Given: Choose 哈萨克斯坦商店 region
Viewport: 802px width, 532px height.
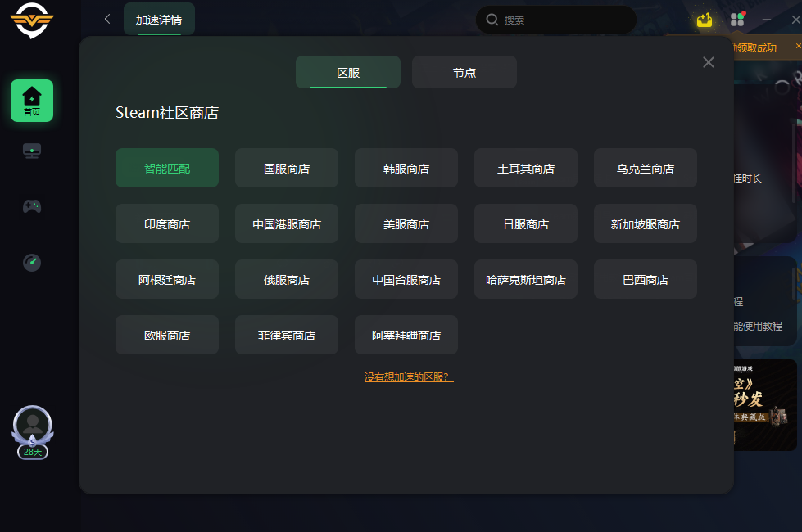Looking at the screenshot, I should click(x=526, y=280).
